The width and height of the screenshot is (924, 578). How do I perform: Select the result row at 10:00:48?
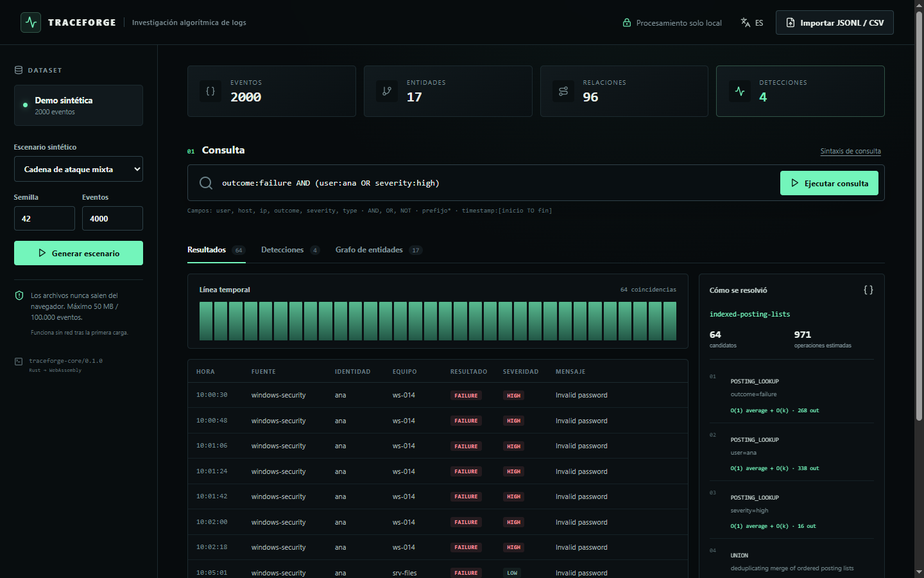[438, 421]
